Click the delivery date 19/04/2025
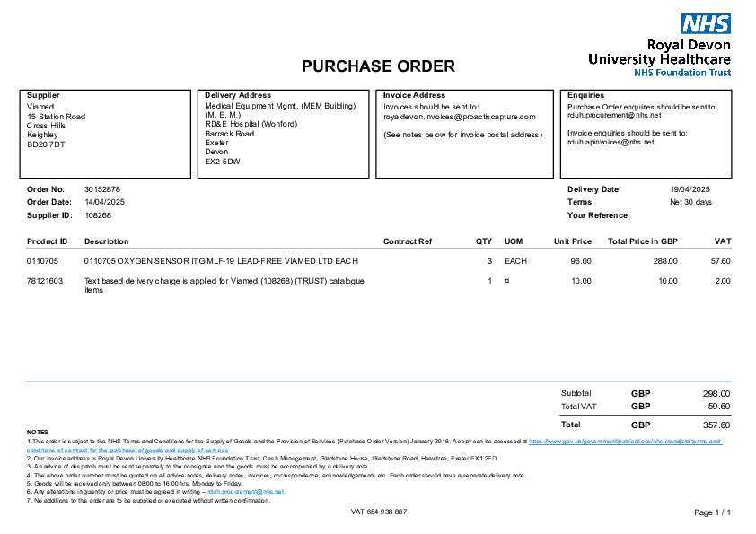 click(690, 189)
